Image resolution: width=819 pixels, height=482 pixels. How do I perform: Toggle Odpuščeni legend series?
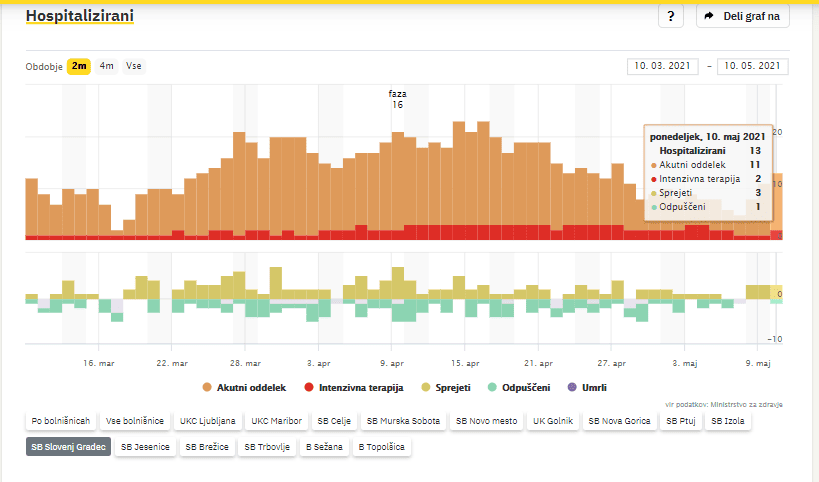pos(523,387)
